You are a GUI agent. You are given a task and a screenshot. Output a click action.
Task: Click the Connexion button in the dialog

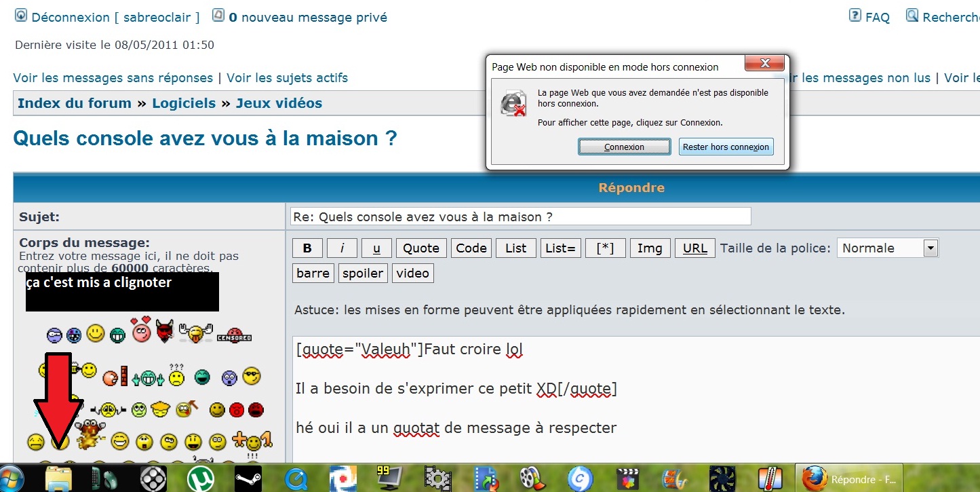(624, 147)
